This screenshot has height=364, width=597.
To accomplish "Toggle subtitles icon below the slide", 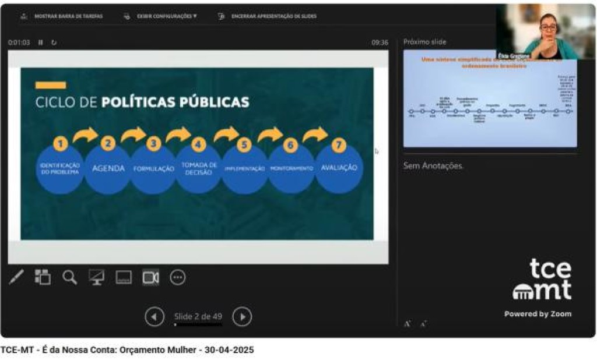I will tap(124, 277).
